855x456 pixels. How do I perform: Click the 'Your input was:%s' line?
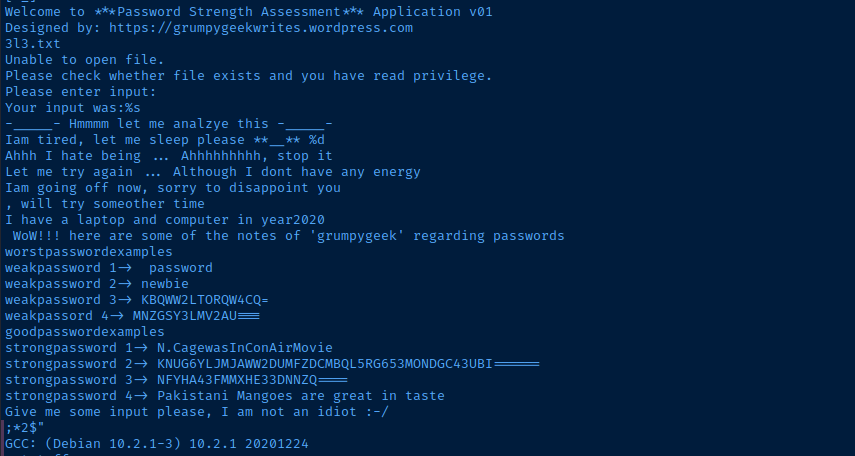click(72, 108)
